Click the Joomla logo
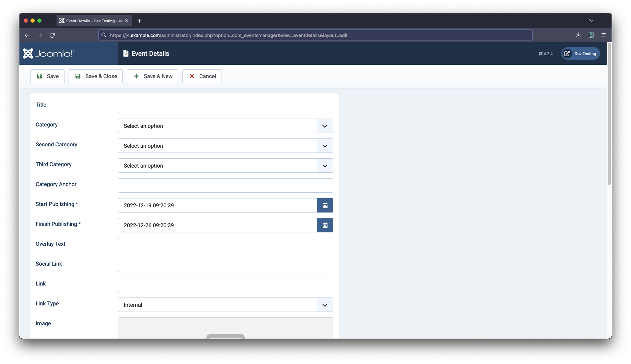 click(48, 53)
